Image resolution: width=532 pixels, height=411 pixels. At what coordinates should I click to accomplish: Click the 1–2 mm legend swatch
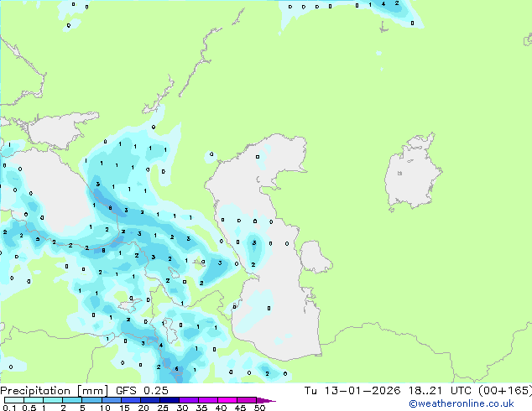(x=53, y=400)
